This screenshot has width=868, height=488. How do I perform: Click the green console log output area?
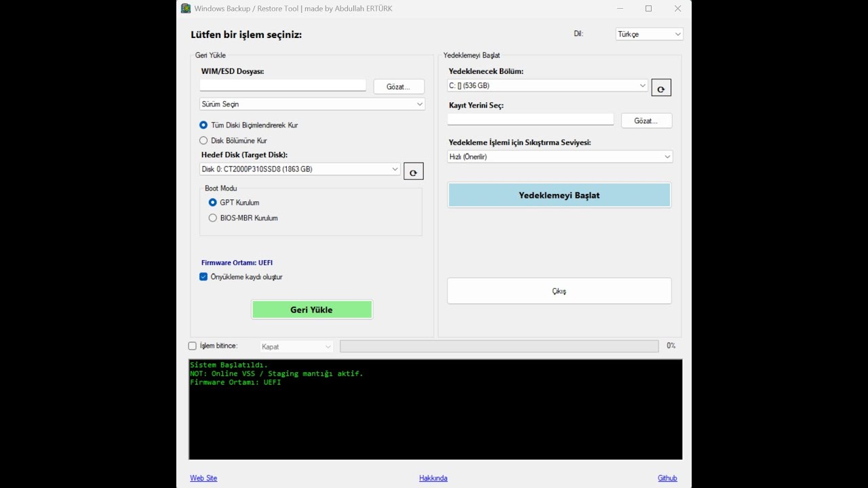click(435, 409)
